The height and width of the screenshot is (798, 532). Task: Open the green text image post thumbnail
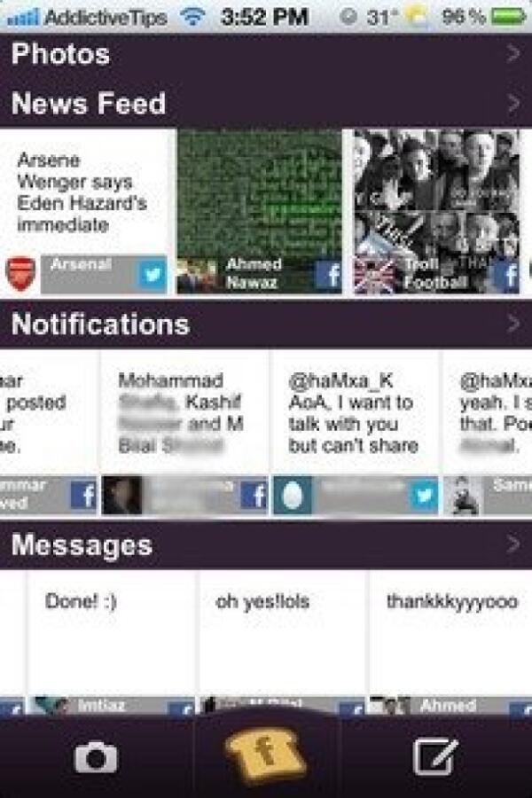tap(259, 211)
